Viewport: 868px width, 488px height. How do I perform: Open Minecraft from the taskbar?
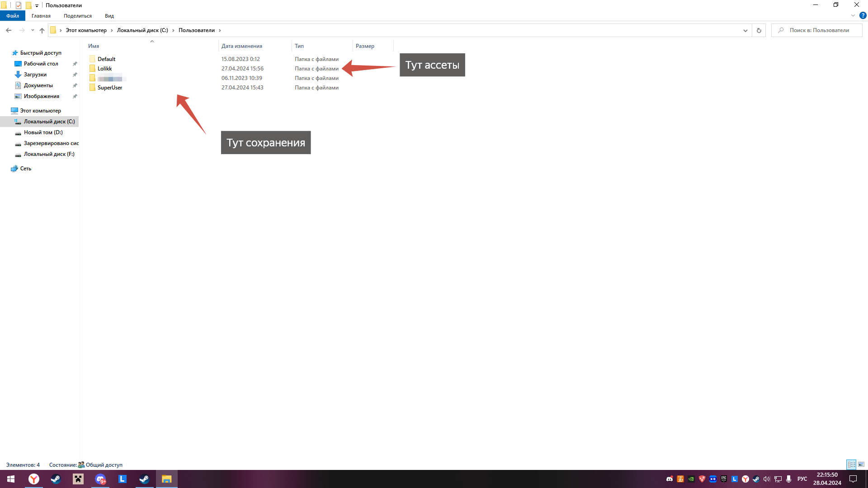(x=78, y=479)
